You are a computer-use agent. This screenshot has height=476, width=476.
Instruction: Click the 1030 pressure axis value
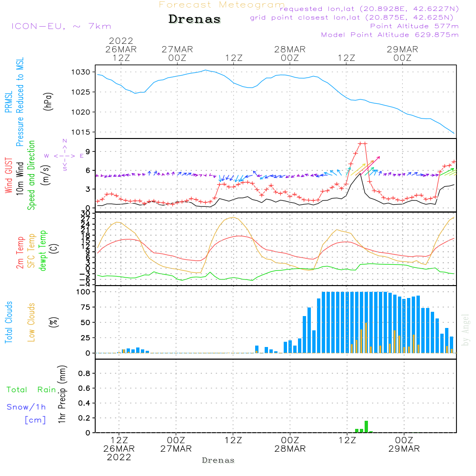click(x=81, y=72)
